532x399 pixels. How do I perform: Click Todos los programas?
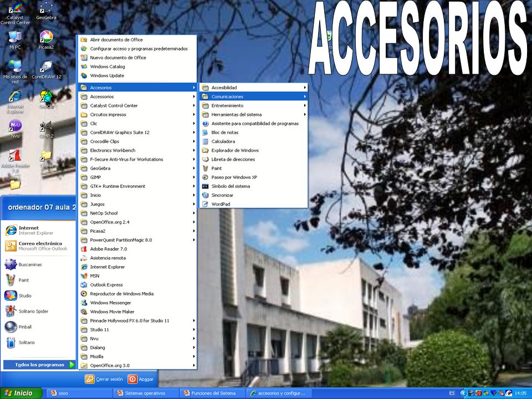pyautogui.click(x=39, y=365)
